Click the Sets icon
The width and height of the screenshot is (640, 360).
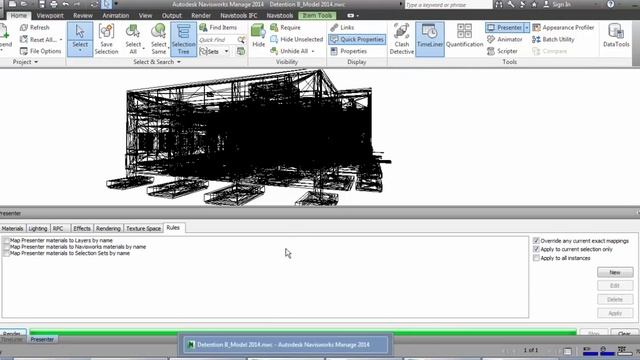point(204,51)
